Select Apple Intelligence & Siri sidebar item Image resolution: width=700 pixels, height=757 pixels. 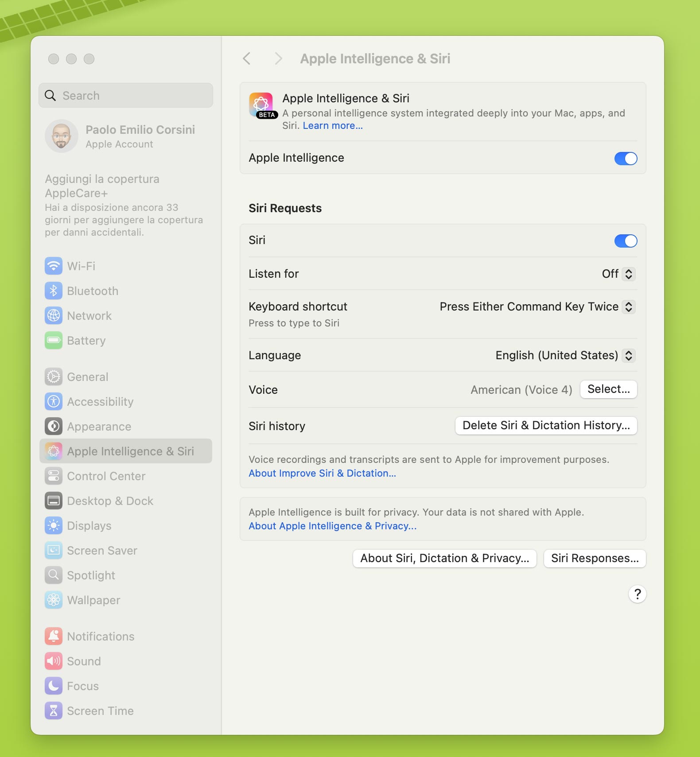point(126,451)
